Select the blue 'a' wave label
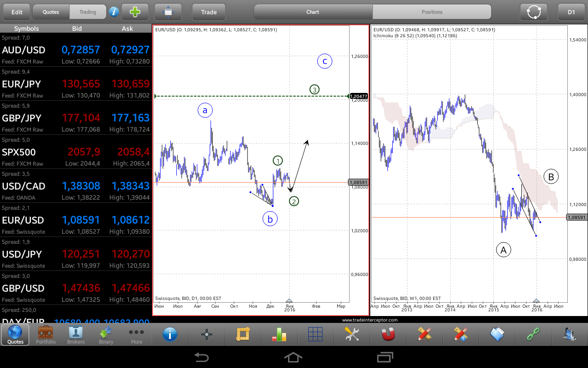Image resolution: width=588 pixels, height=368 pixels. 205,110
